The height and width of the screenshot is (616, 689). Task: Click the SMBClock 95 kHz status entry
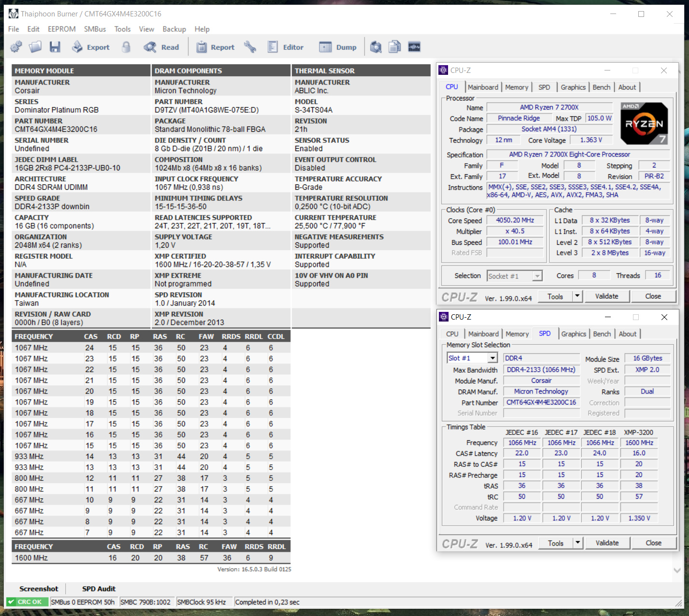(204, 602)
